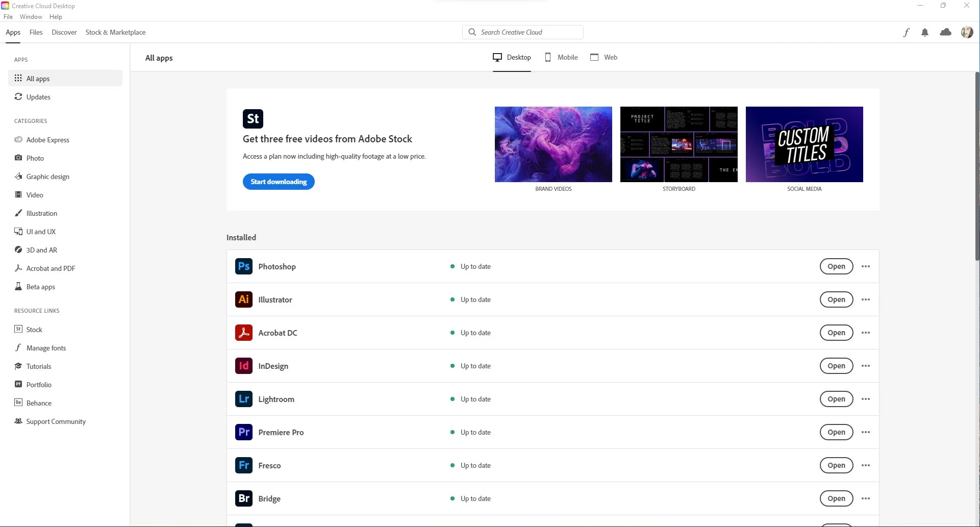Image resolution: width=980 pixels, height=527 pixels.
Task: Check cloud sync status icon
Action: click(946, 32)
